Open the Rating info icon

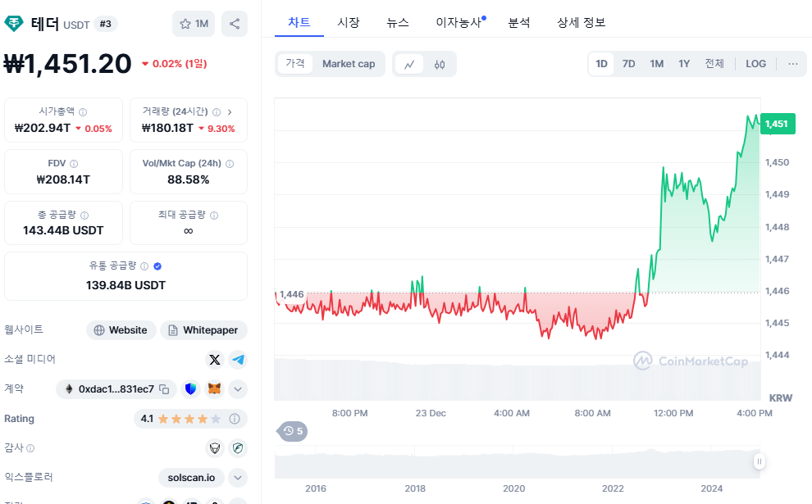235,419
